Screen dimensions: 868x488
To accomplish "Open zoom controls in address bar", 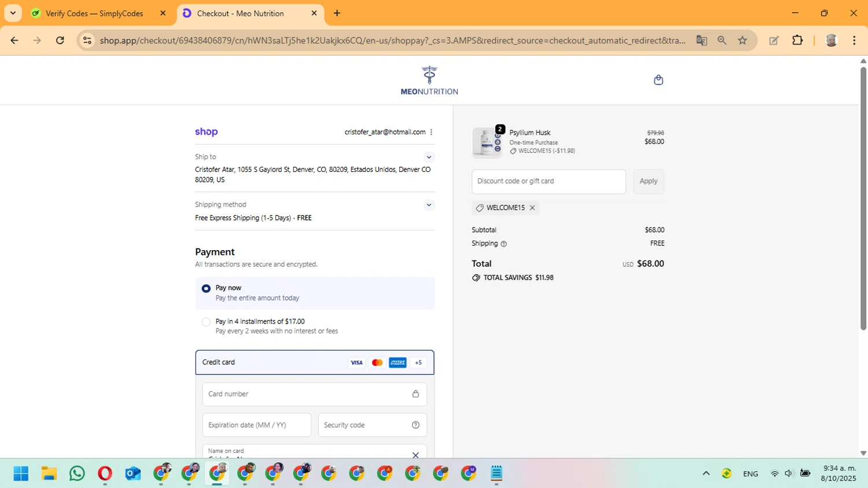I will click(x=722, y=41).
